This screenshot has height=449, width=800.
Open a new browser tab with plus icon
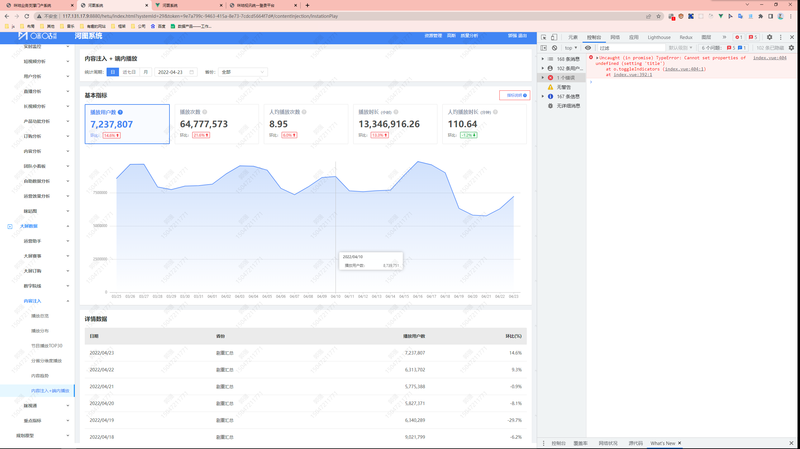pyautogui.click(x=307, y=5)
